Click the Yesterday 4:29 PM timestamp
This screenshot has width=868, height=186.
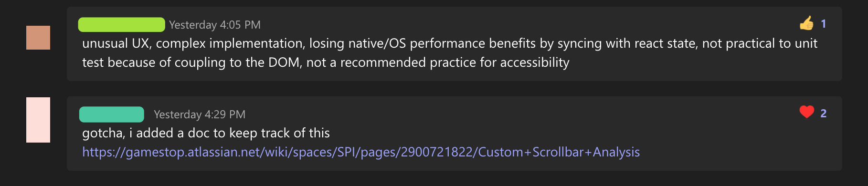(200, 114)
